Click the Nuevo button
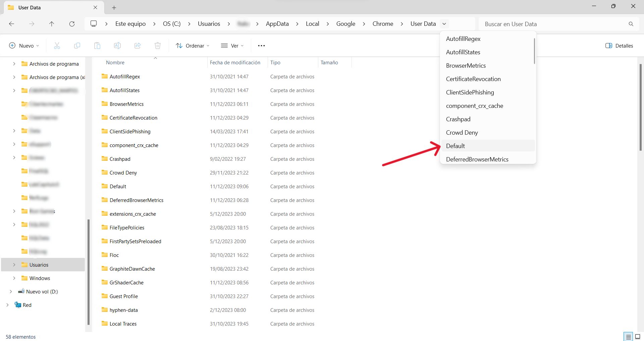 24,46
